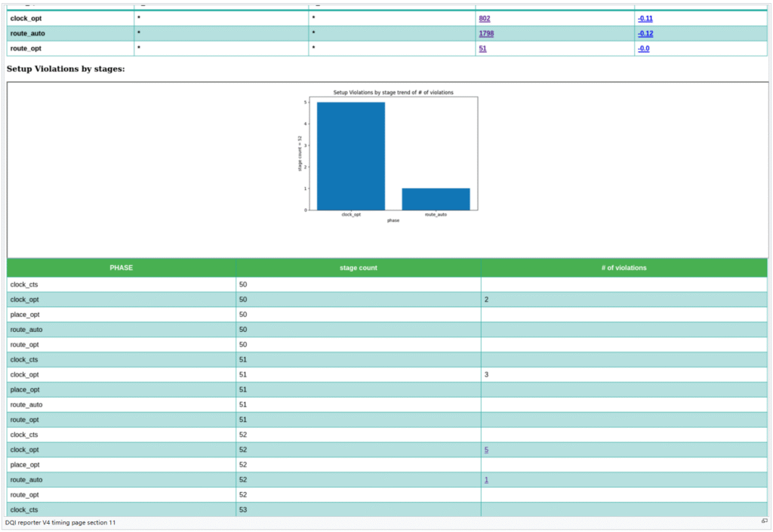Click the stage count column header
The height and width of the screenshot is (532, 773).
tap(358, 268)
